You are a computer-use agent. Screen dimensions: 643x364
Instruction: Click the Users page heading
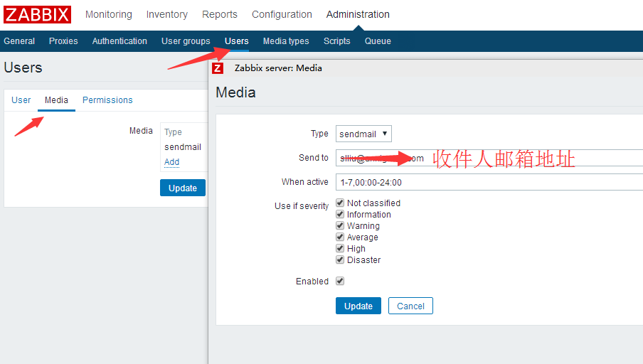[x=23, y=68]
